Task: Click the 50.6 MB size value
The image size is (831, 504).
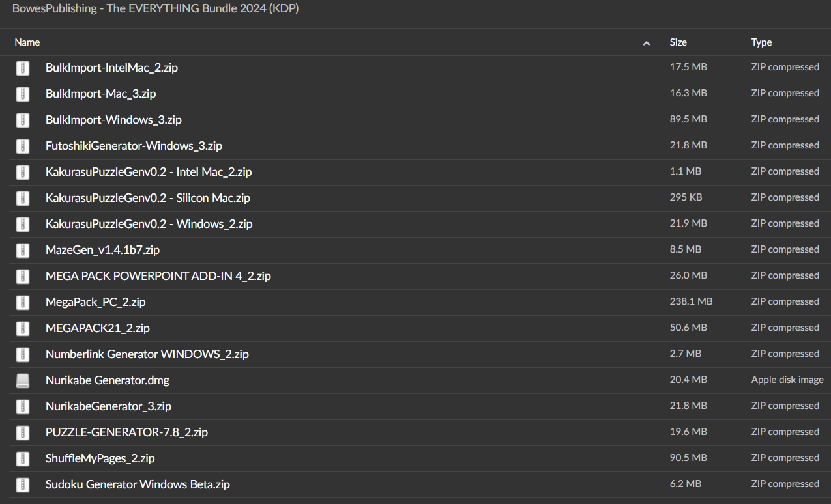Action: (x=688, y=328)
